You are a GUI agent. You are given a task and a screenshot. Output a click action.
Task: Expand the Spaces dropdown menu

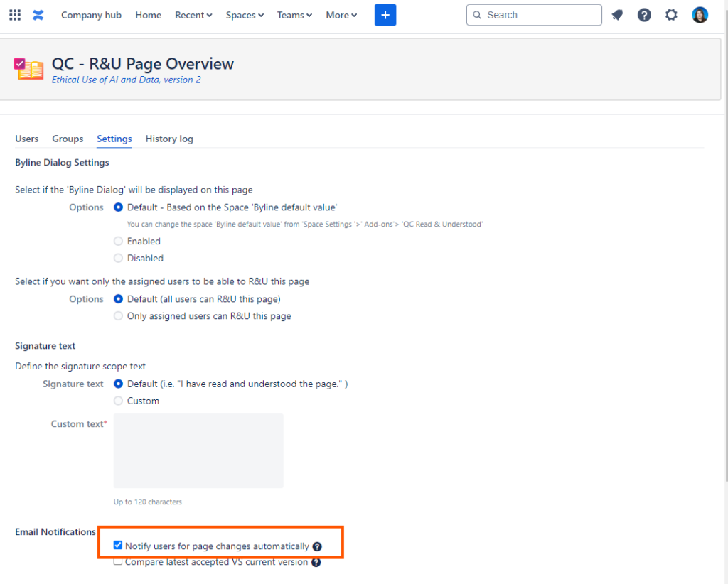(x=245, y=15)
